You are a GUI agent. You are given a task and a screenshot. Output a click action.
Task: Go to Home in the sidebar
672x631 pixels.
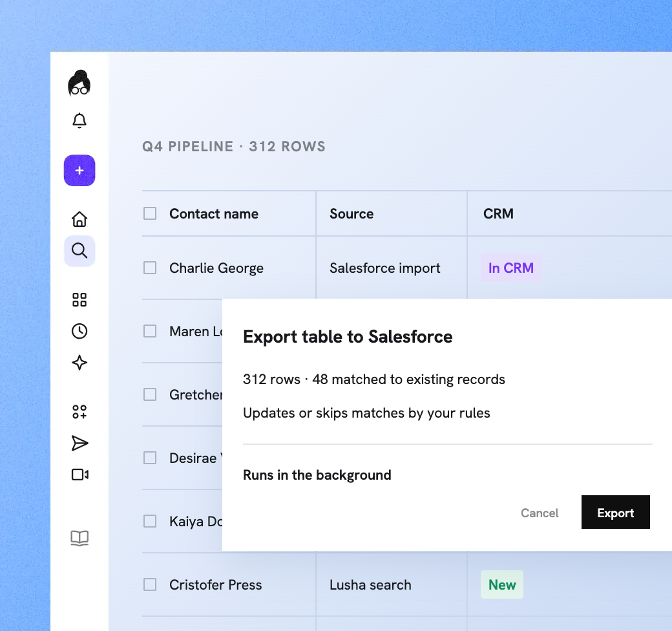click(79, 219)
